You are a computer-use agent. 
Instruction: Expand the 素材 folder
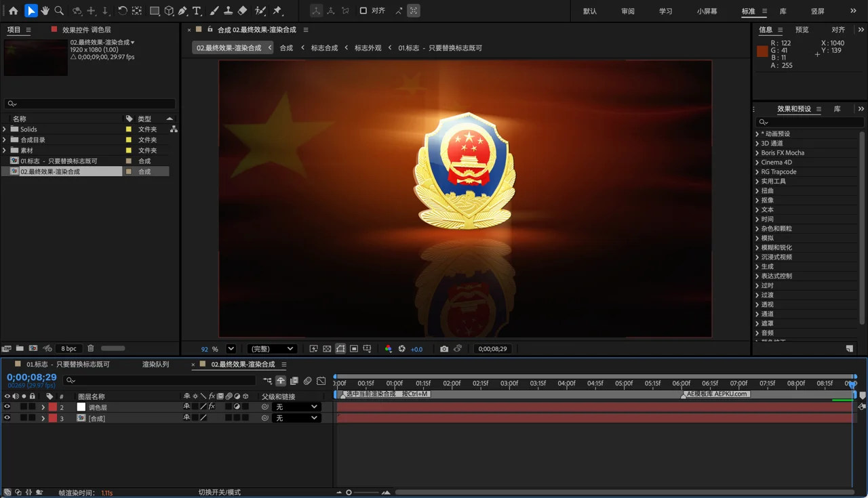coord(5,150)
